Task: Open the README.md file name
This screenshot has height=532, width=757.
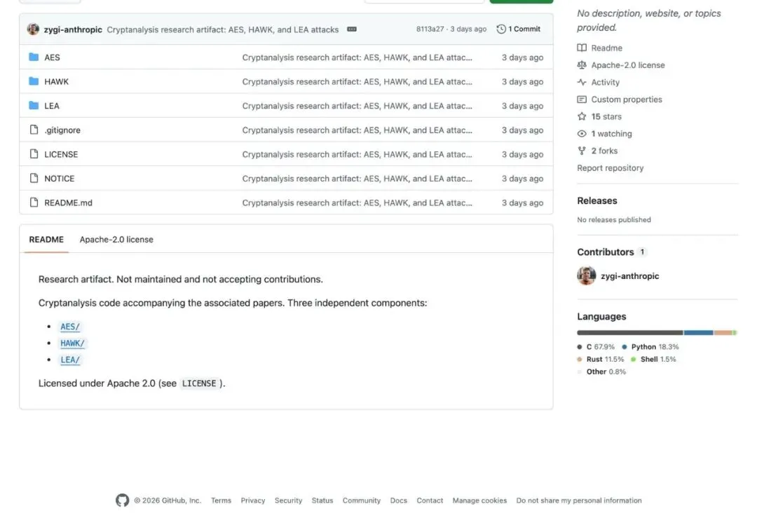Action: pyautogui.click(x=68, y=203)
